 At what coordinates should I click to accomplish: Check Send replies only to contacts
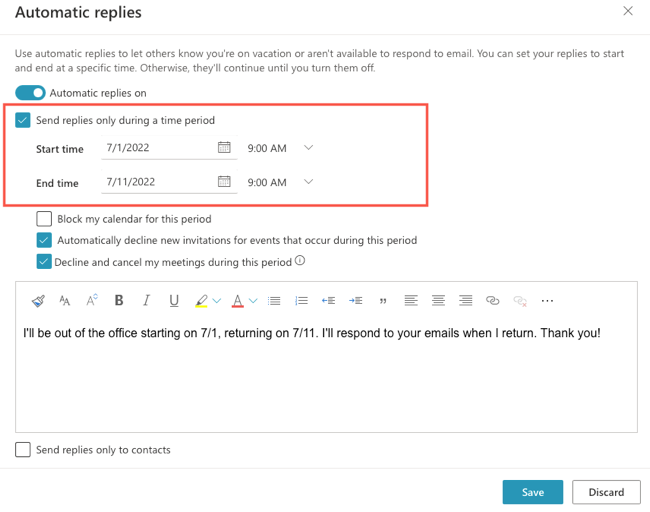[x=23, y=449]
